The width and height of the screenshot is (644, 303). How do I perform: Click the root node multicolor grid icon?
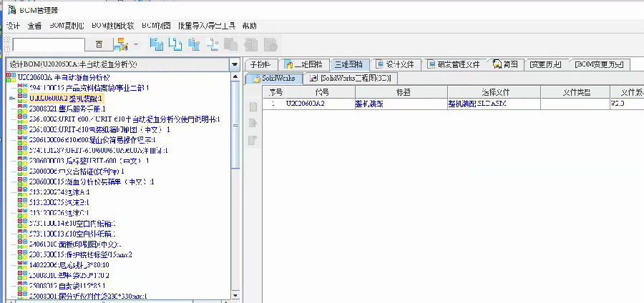[x=11, y=77]
